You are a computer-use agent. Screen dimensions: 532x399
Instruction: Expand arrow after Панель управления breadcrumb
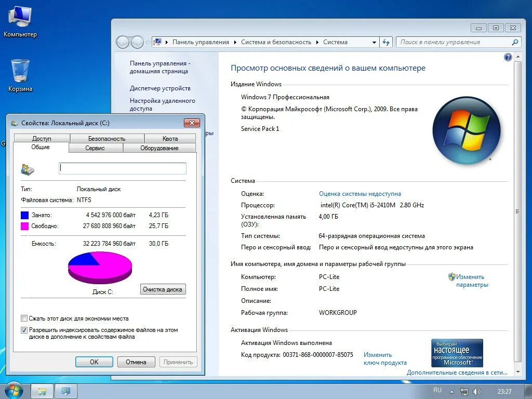235,43
